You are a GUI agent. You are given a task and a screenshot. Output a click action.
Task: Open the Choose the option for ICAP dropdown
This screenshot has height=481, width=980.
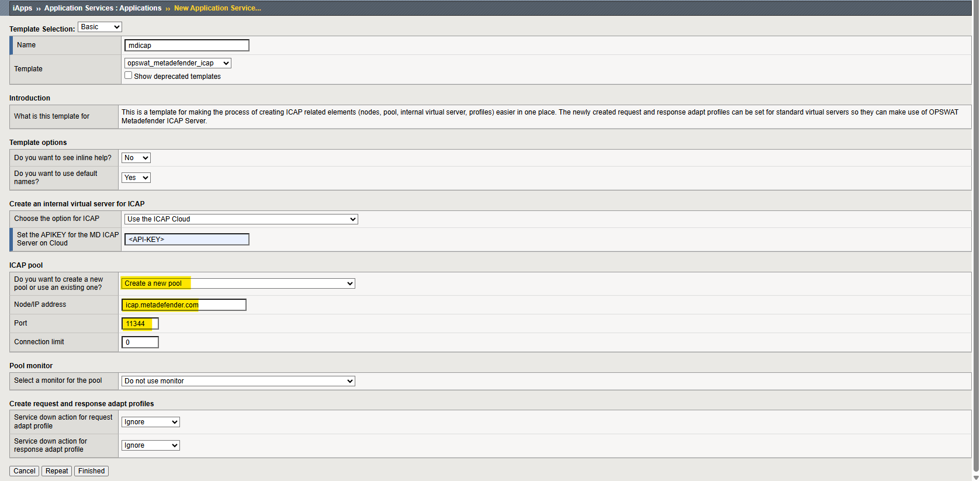click(241, 219)
